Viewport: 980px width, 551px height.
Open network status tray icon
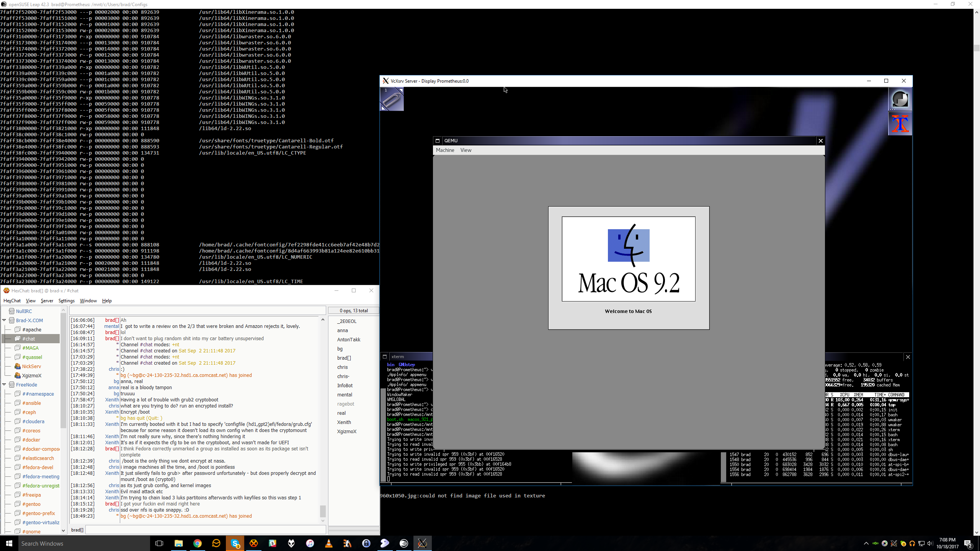click(x=921, y=543)
